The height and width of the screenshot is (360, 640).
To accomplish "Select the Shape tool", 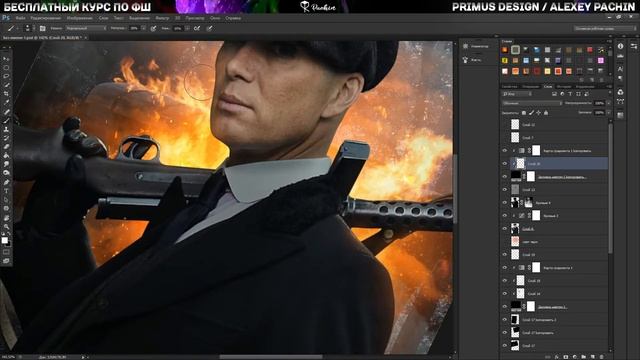I will (6, 209).
